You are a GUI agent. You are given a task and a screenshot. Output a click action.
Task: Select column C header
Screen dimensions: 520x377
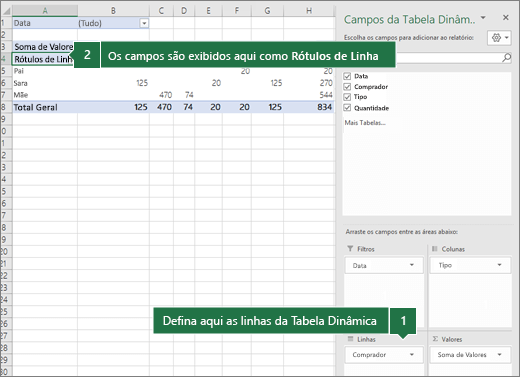161,11
